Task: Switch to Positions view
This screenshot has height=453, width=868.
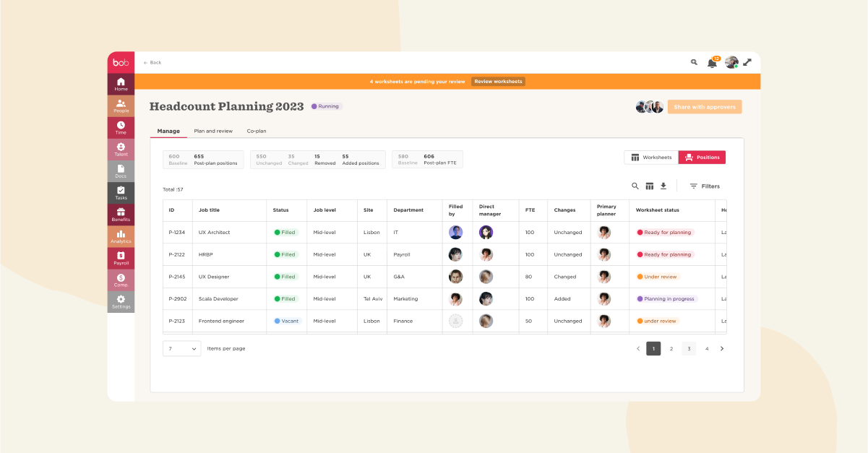Action: point(702,158)
